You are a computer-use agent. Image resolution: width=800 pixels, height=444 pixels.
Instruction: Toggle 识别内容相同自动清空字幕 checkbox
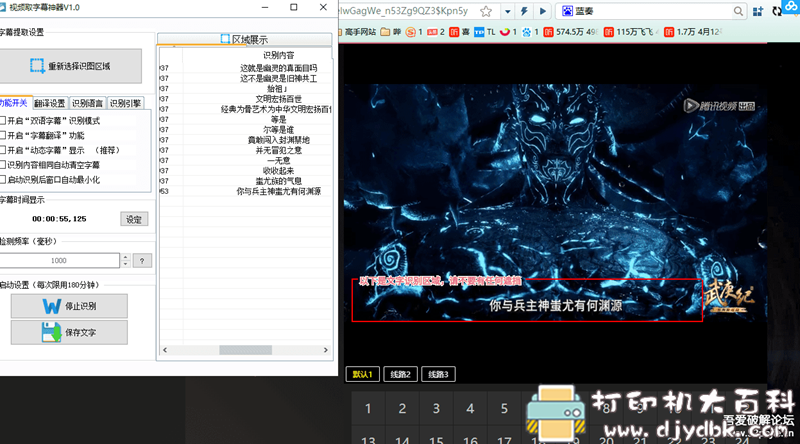point(3,165)
